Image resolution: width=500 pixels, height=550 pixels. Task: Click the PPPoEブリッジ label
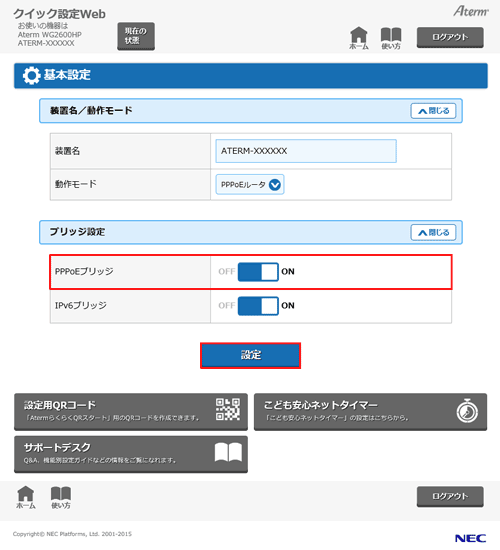tap(84, 271)
